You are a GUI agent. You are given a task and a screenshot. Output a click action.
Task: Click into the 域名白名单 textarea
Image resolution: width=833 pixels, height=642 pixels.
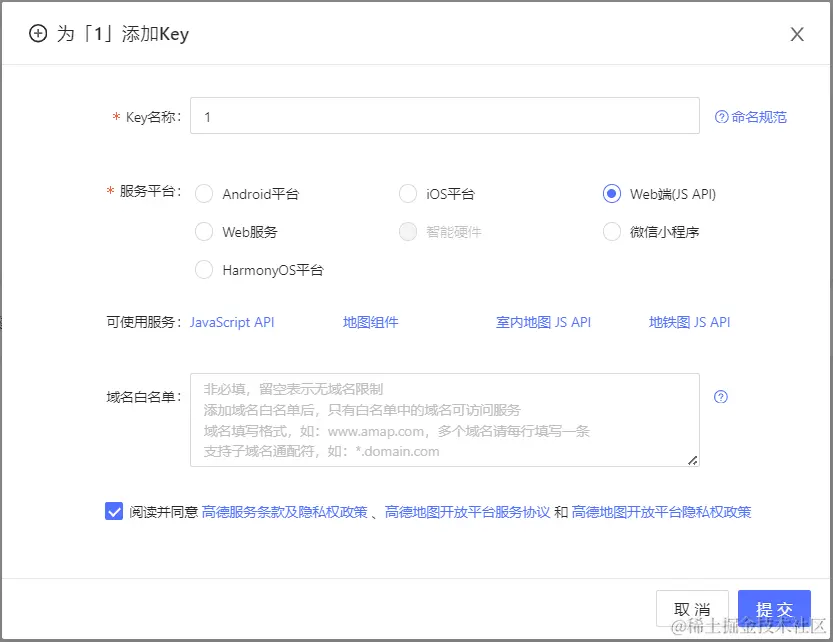[445, 420]
